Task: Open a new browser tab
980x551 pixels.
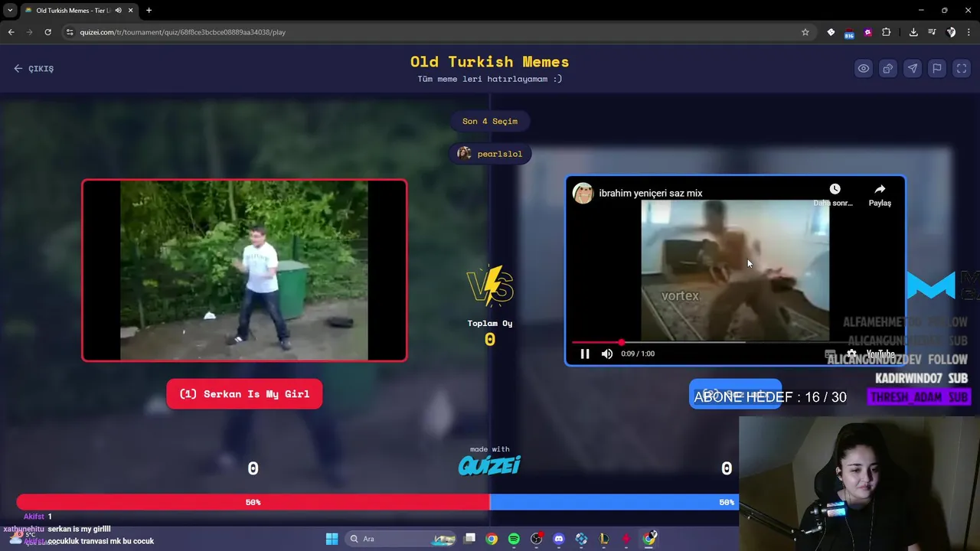Action: click(x=149, y=10)
